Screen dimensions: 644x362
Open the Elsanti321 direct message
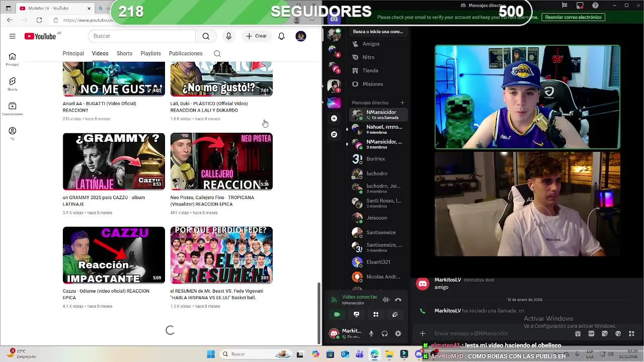pyautogui.click(x=378, y=262)
